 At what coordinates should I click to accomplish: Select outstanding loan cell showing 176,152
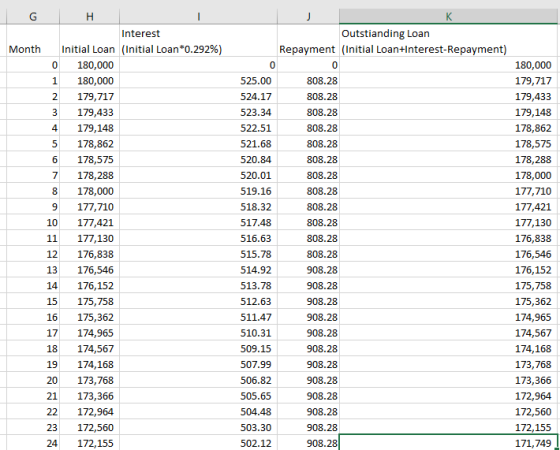pyautogui.click(x=449, y=270)
